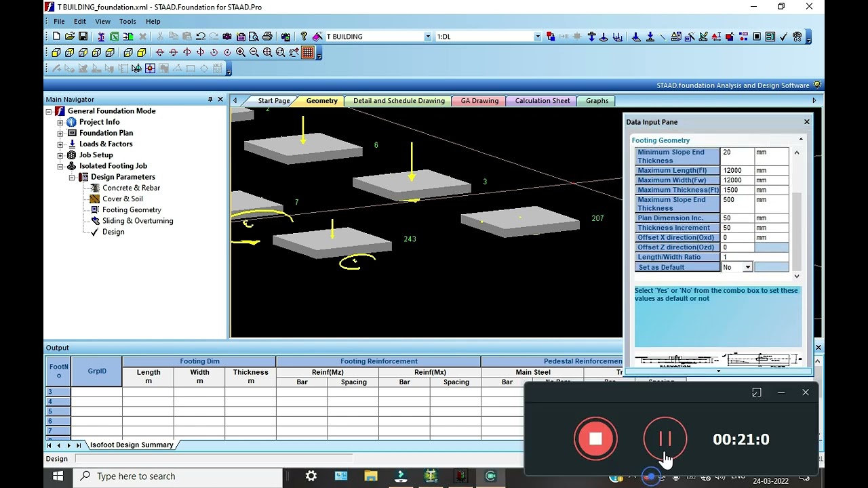Close the Main Navigator panel
Viewport: 868px width, 488px height.
(220, 99)
